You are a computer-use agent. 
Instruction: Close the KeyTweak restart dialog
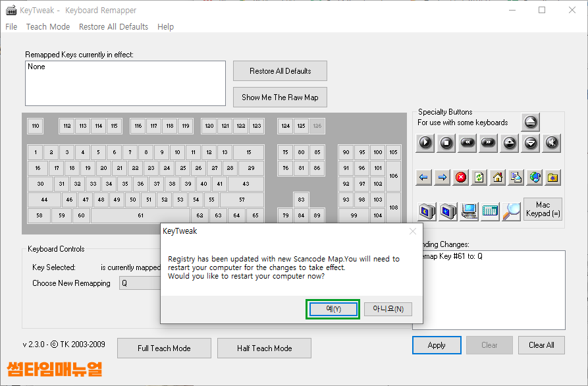(413, 231)
